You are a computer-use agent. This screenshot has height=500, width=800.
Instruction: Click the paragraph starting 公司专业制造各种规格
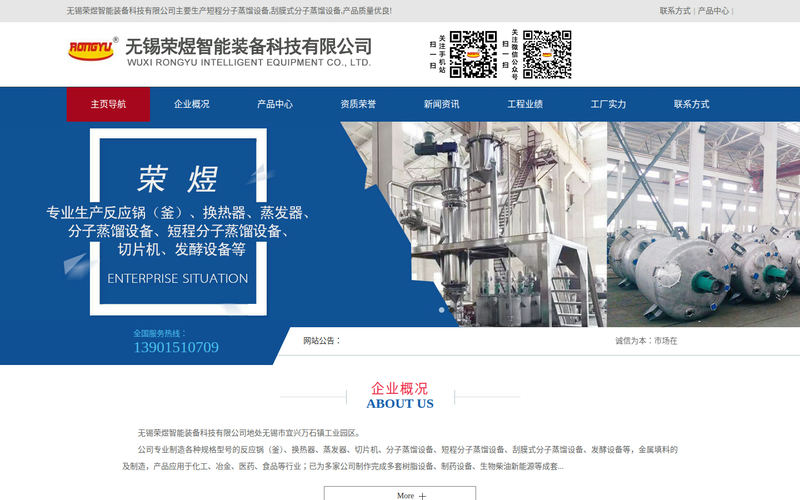400,458
